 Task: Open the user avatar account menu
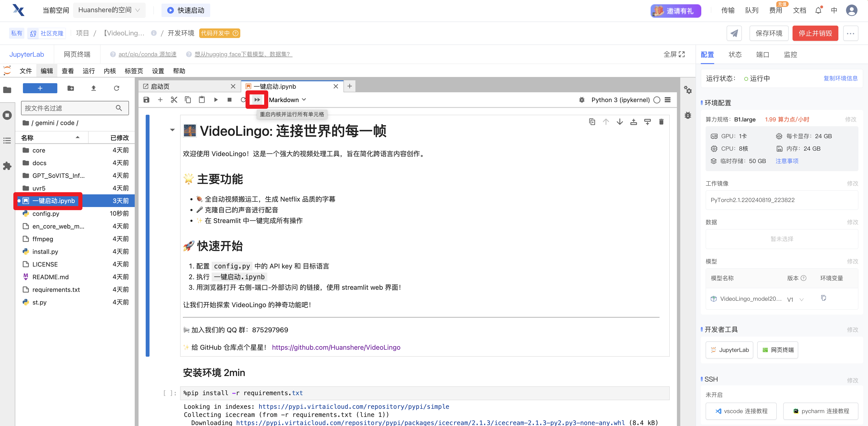coord(852,11)
